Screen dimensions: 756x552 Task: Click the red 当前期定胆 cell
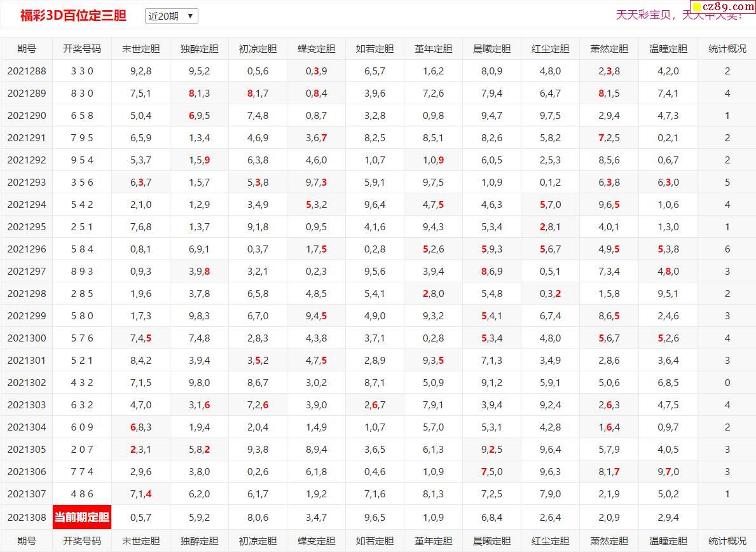(x=82, y=517)
